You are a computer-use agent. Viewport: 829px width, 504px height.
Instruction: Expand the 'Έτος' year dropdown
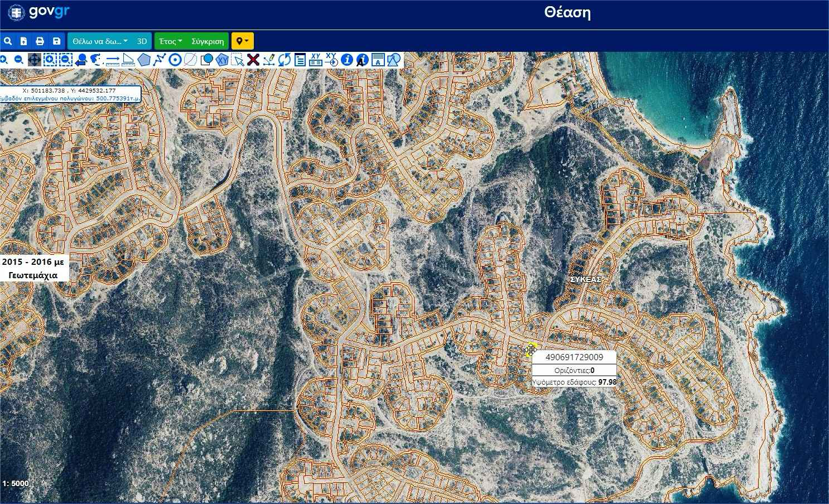click(x=170, y=41)
